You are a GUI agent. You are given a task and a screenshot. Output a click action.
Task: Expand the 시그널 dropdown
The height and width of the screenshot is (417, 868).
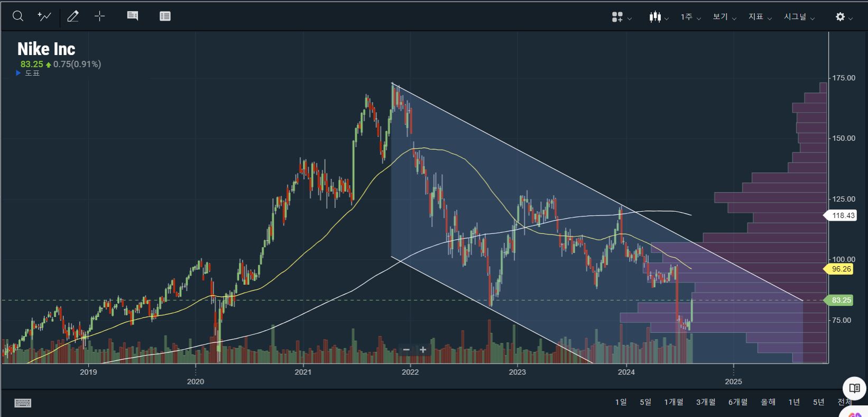coord(799,17)
